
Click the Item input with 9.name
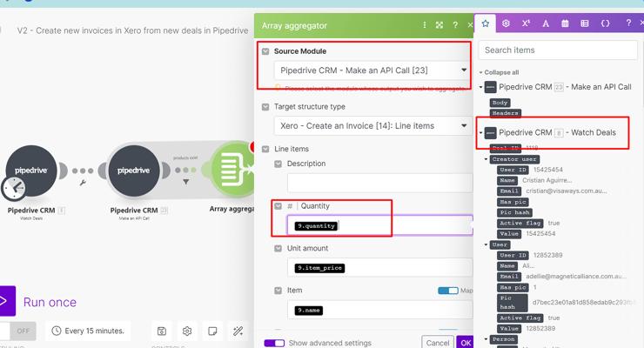(380, 310)
